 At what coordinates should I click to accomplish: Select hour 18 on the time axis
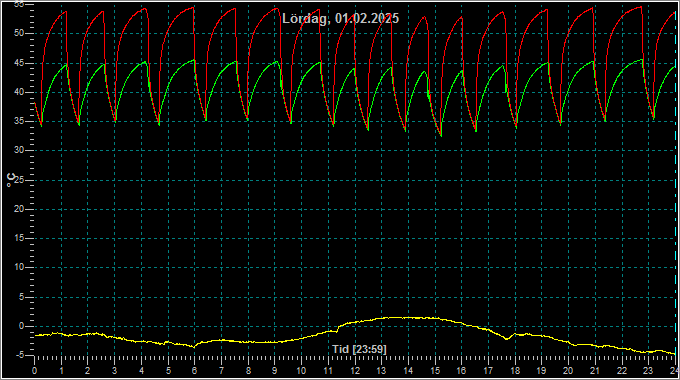click(515, 371)
